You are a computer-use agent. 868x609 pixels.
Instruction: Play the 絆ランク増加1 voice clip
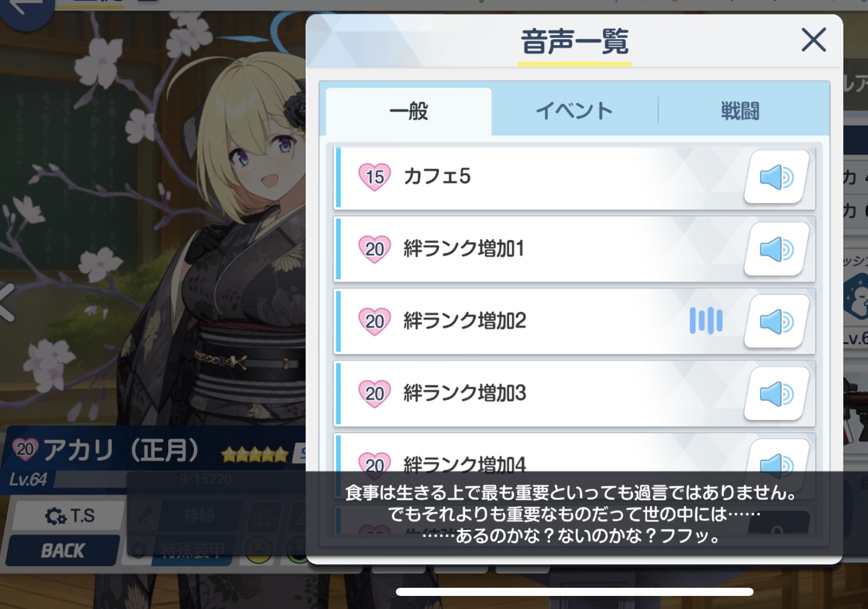(777, 249)
